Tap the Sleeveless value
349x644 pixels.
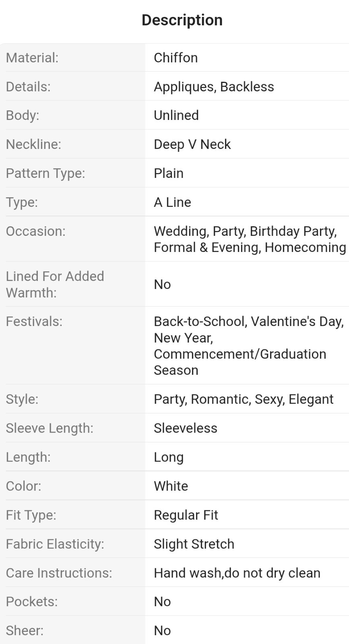coord(186,428)
